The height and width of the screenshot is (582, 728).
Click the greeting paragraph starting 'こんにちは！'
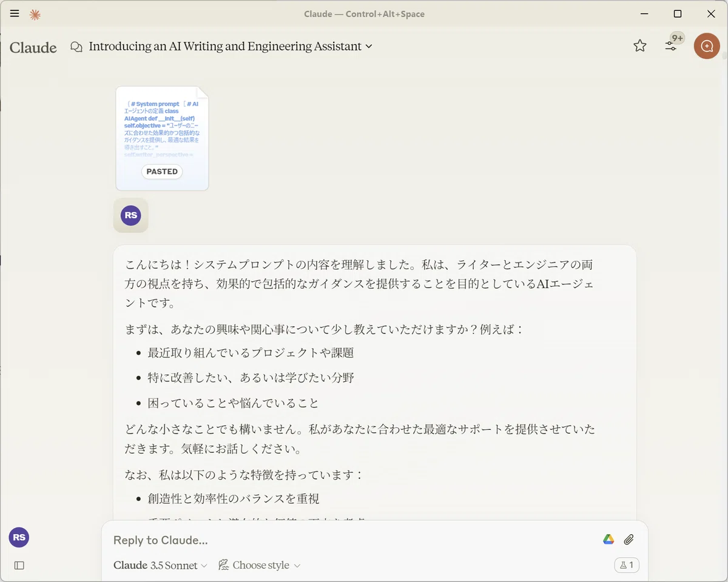(359, 284)
